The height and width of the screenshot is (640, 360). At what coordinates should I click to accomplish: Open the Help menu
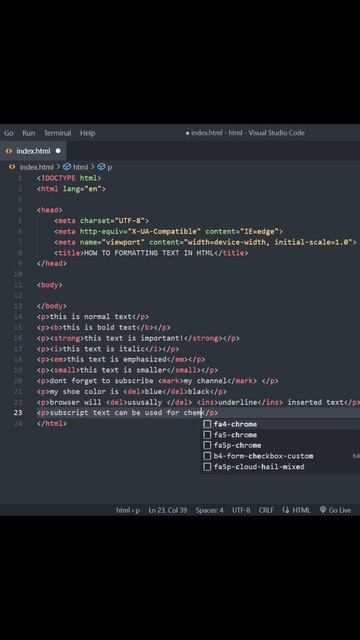(x=87, y=133)
